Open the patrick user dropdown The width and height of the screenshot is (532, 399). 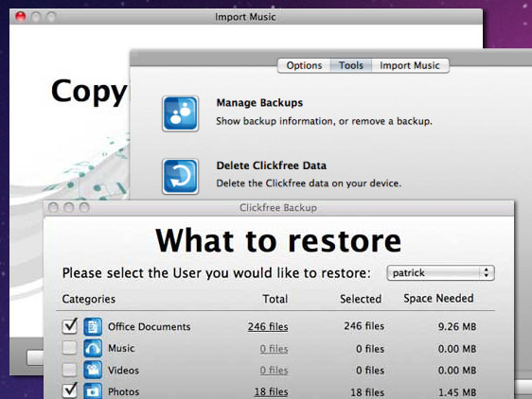[x=440, y=273]
